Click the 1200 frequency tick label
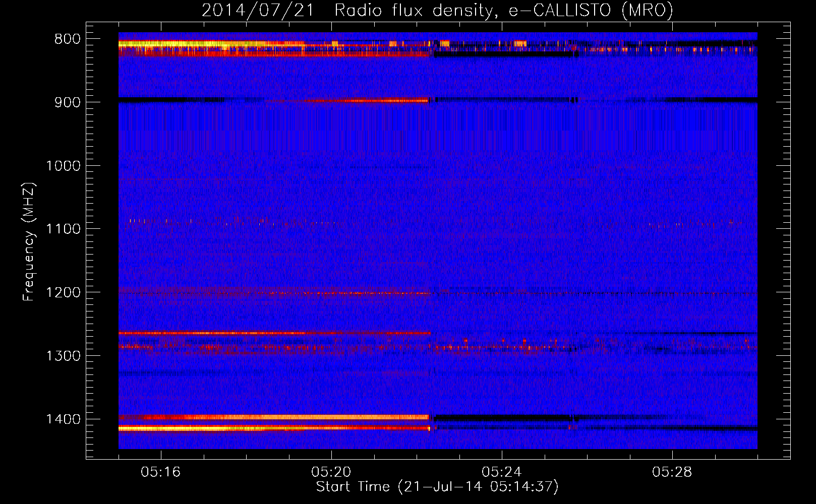The image size is (816, 504). [x=63, y=292]
